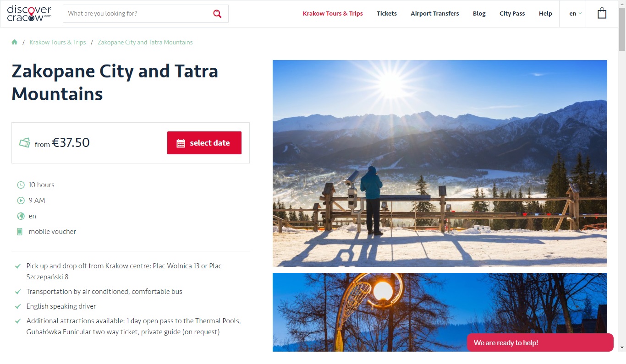Click the red search magnifier icon
This screenshot has height=364, width=626.
217,14
